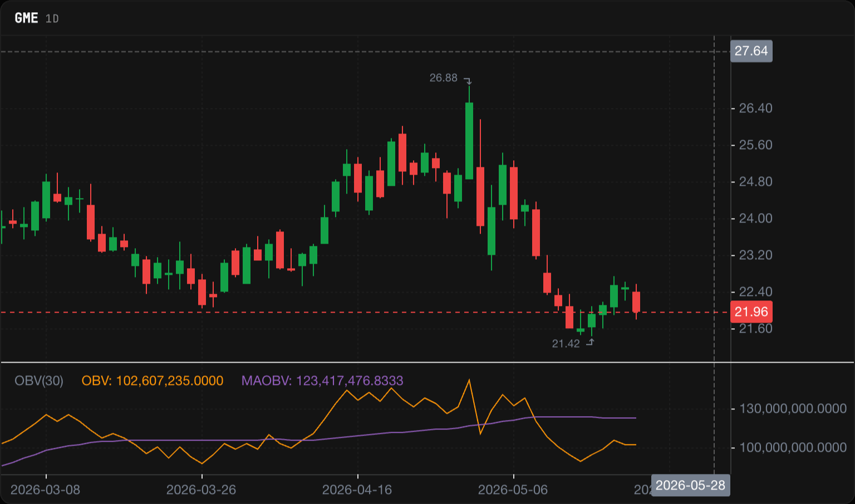Click the GME ticker symbol
Image resolution: width=855 pixels, height=504 pixels.
pos(26,18)
